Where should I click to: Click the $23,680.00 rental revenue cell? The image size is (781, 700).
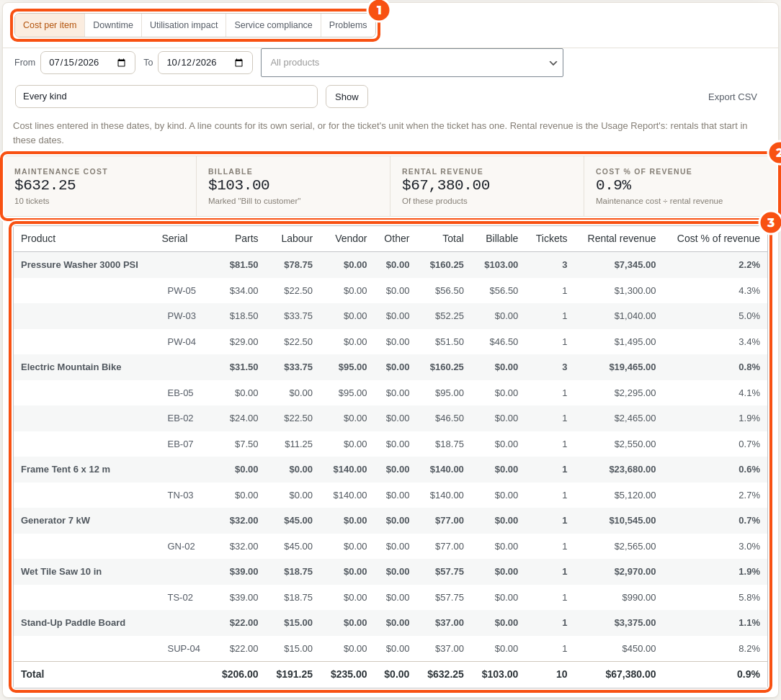pyautogui.click(x=633, y=470)
